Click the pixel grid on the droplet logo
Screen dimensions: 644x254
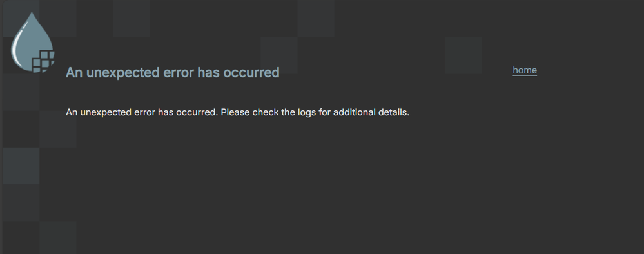[x=44, y=62]
